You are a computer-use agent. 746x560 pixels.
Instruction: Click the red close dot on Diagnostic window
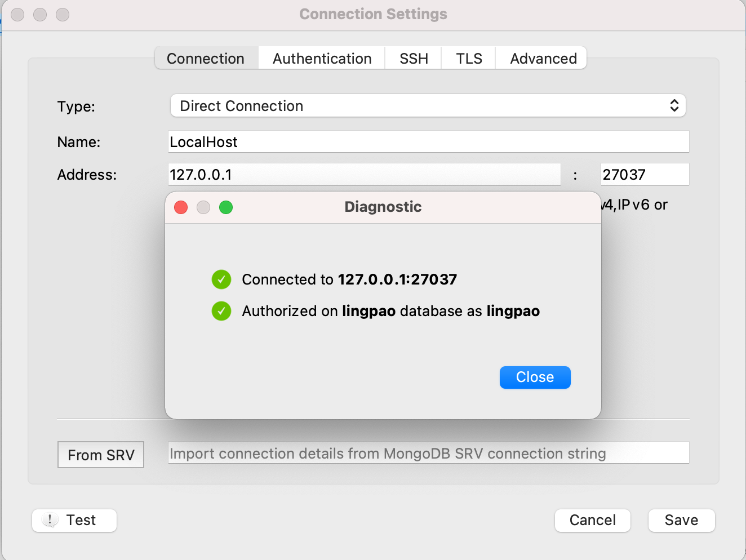[181, 207]
